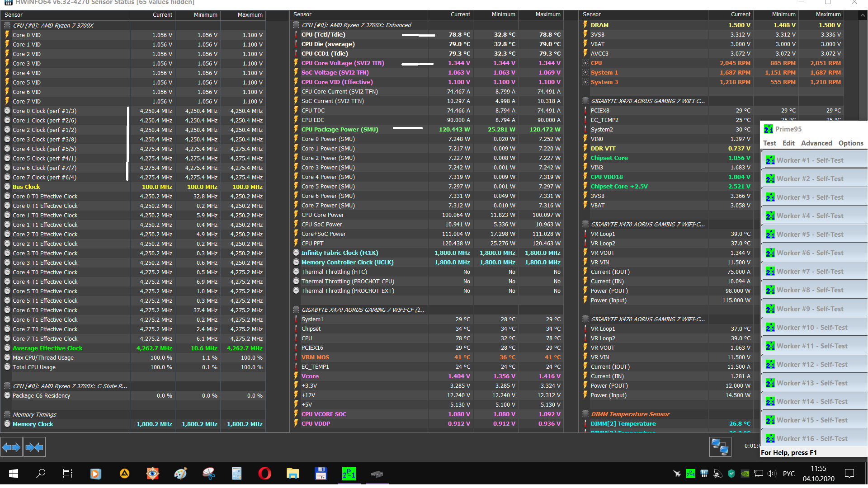This screenshot has height=488, width=868.
Task: Open Opera browser from the taskbar
Action: pyautogui.click(x=264, y=474)
